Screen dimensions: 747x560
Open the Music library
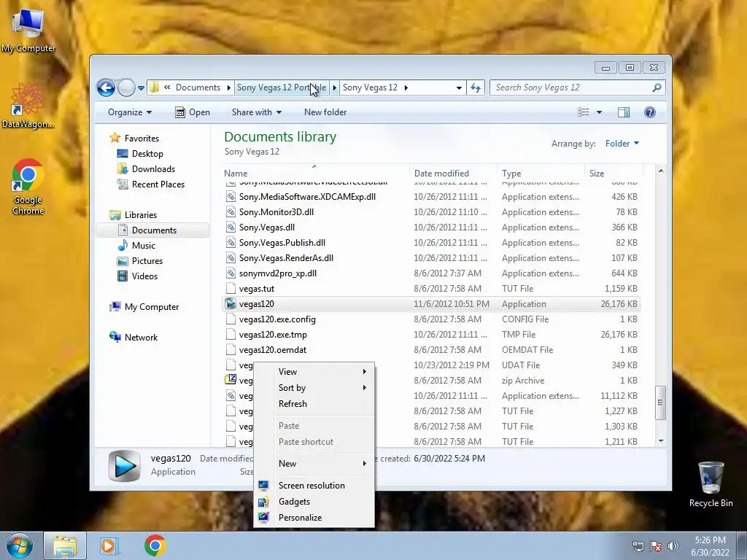point(144,246)
